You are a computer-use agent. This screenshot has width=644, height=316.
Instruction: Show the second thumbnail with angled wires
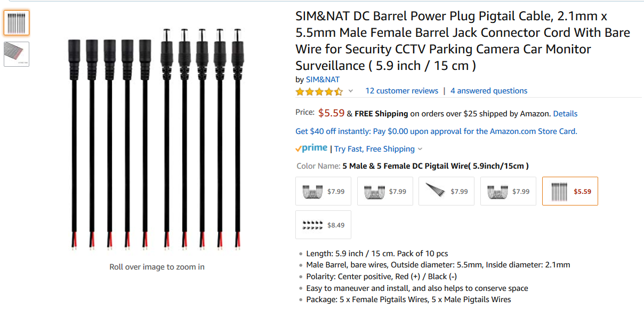pyautogui.click(x=17, y=54)
